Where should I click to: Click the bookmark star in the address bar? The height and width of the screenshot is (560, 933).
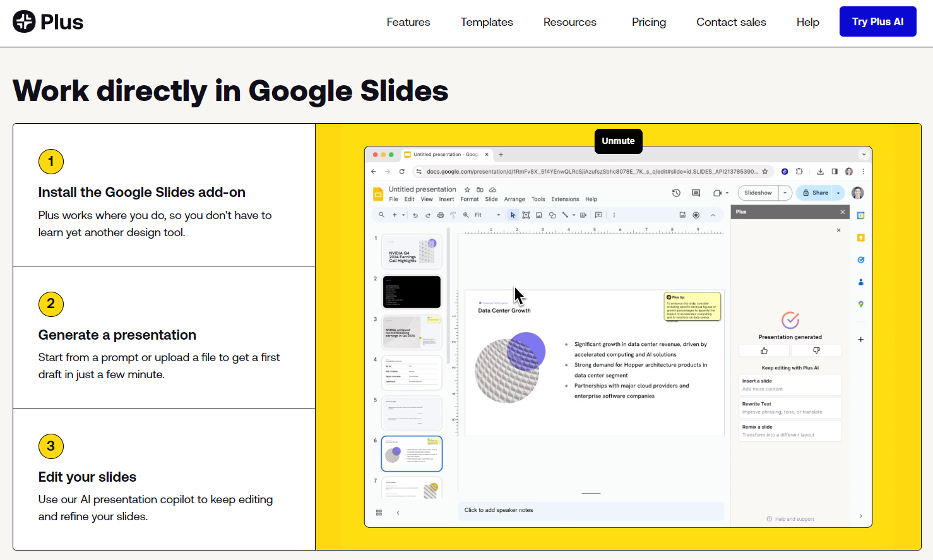(x=765, y=172)
